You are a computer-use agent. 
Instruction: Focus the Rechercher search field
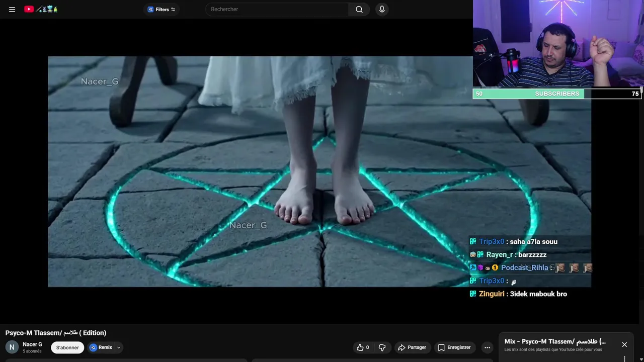click(x=277, y=9)
